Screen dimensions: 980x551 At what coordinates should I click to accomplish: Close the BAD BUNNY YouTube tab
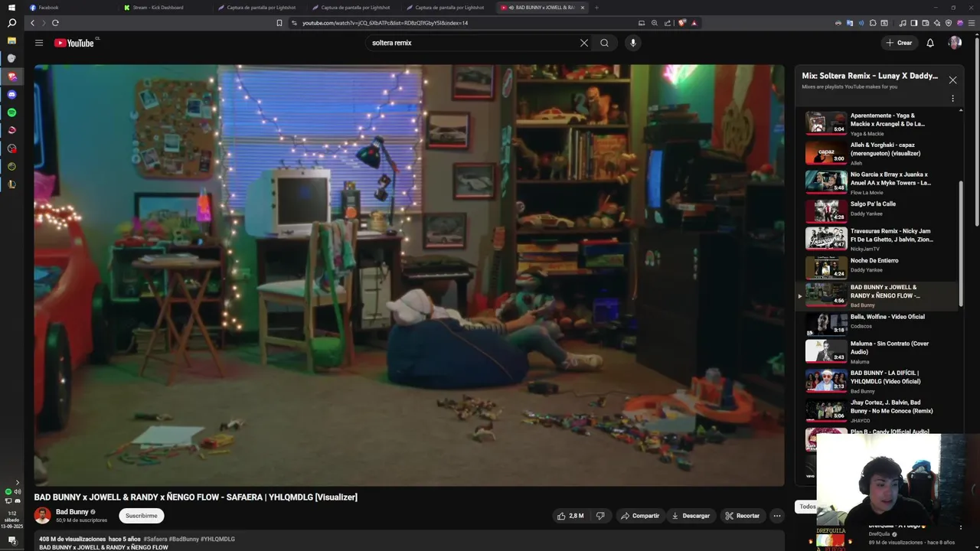(582, 8)
